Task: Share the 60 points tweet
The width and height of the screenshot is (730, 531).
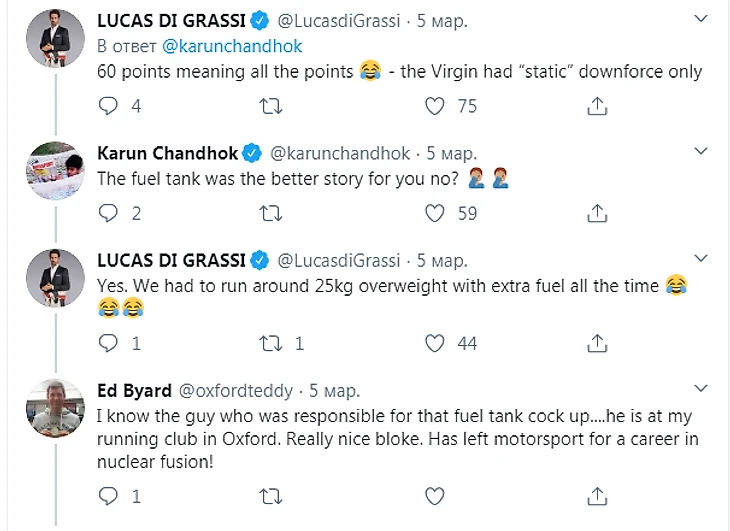Action: click(x=597, y=105)
